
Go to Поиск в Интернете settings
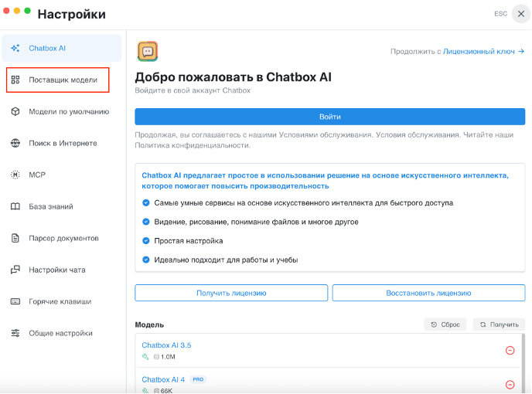pyautogui.click(x=62, y=143)
